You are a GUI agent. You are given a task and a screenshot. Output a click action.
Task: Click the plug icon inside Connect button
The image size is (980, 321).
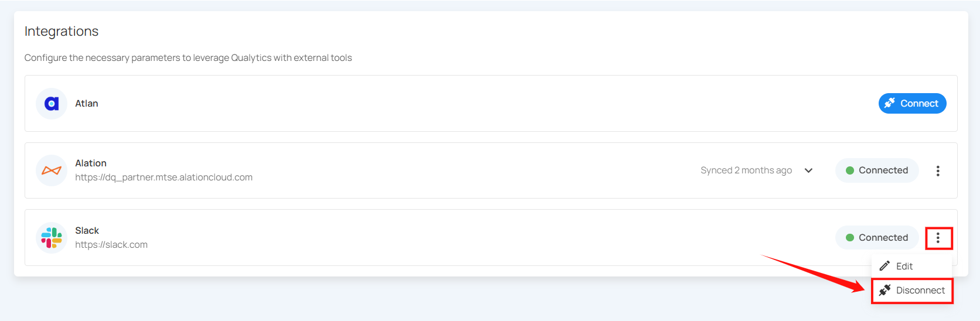click(890, 103)
